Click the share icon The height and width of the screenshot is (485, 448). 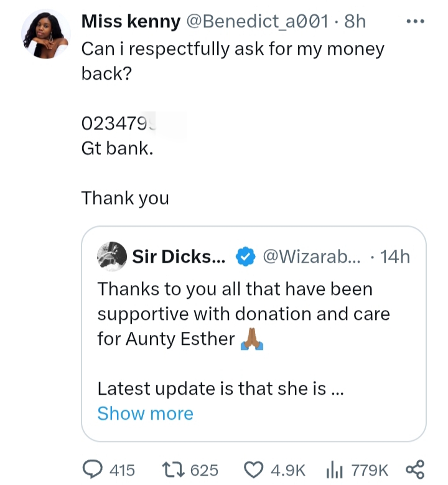414,469
